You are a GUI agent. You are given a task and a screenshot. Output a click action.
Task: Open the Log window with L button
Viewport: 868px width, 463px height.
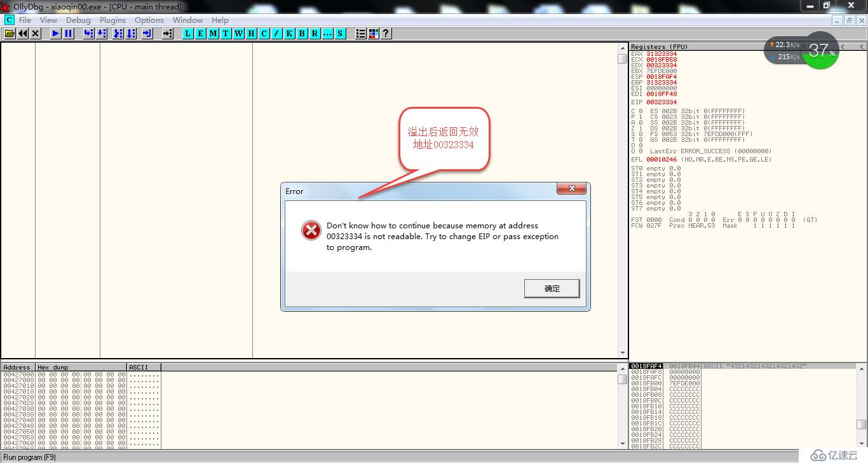(x=188, y=34)
